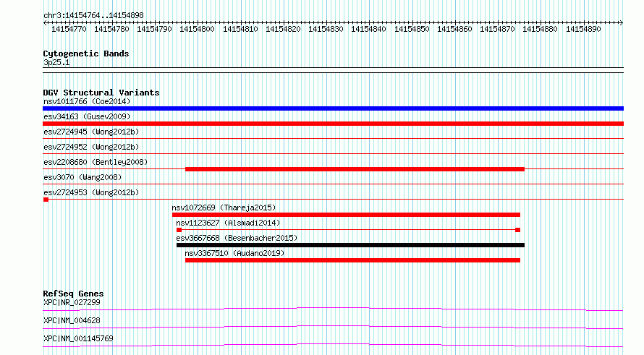Select esv2724952 (Wong2012b) label
The height and width of the screenshot is (355, 644).
point(91,147)
